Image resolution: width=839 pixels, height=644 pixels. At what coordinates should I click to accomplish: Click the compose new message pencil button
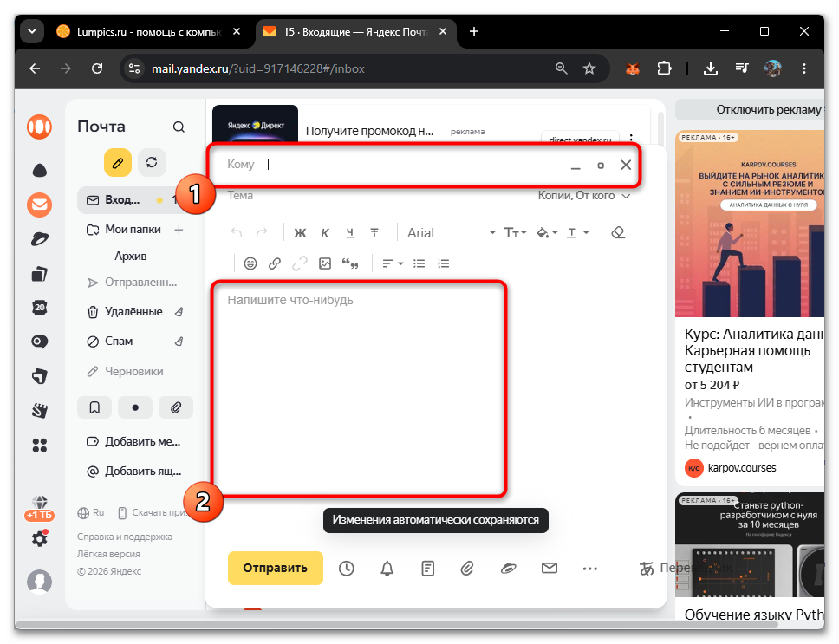pos(118,163)
